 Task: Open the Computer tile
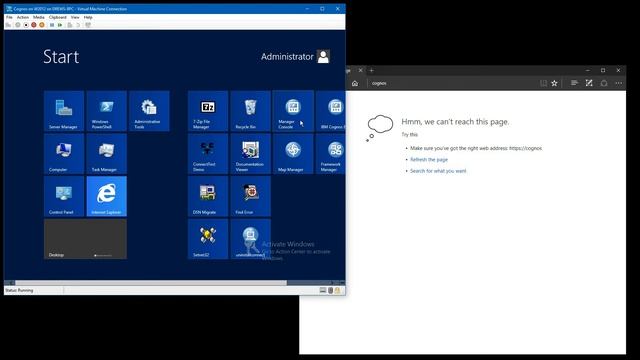(x=64, y=153)
